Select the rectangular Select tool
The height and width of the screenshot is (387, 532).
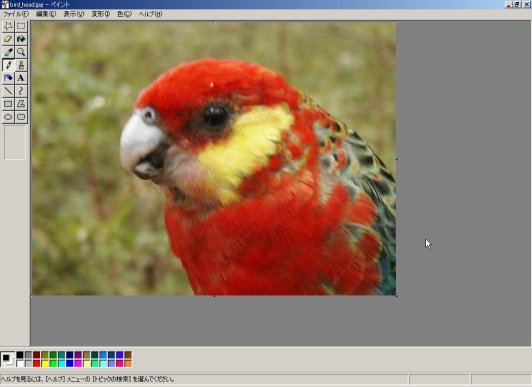(x=21, y=26)
